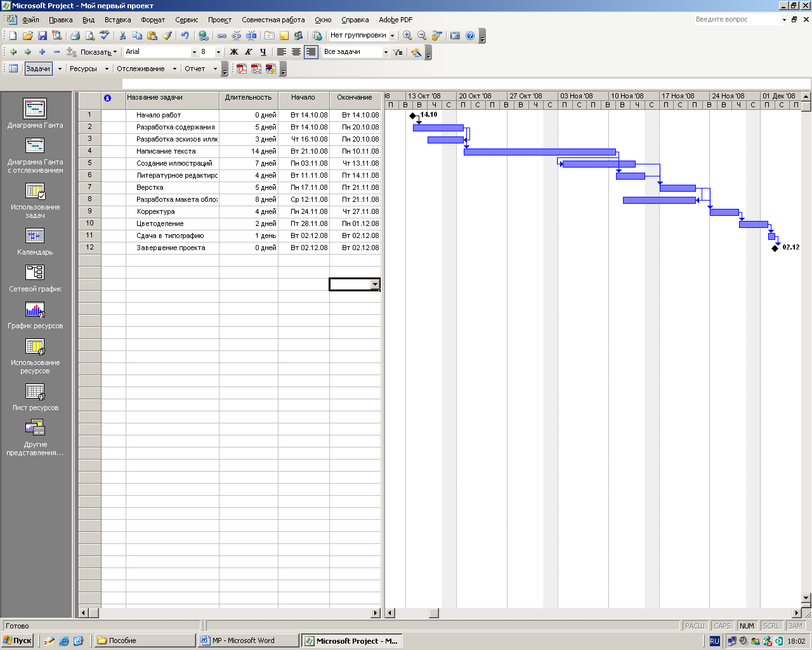The width and height of the screenshot is (812, 650).
Task: Toggle AutoFilter in the formatting toolbar
Action: 398,52
